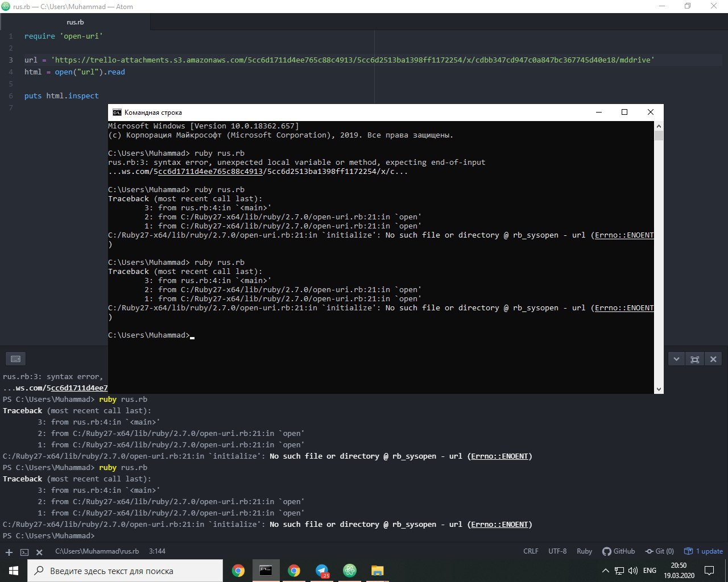Switch to Command Prompt taskbar icon

(x=266, y=571)
